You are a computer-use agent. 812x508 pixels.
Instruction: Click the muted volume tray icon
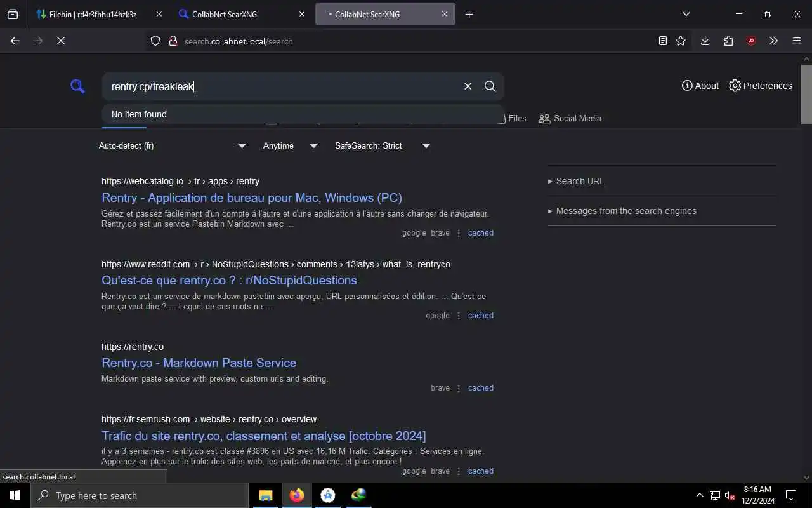(x=730, y=495)
